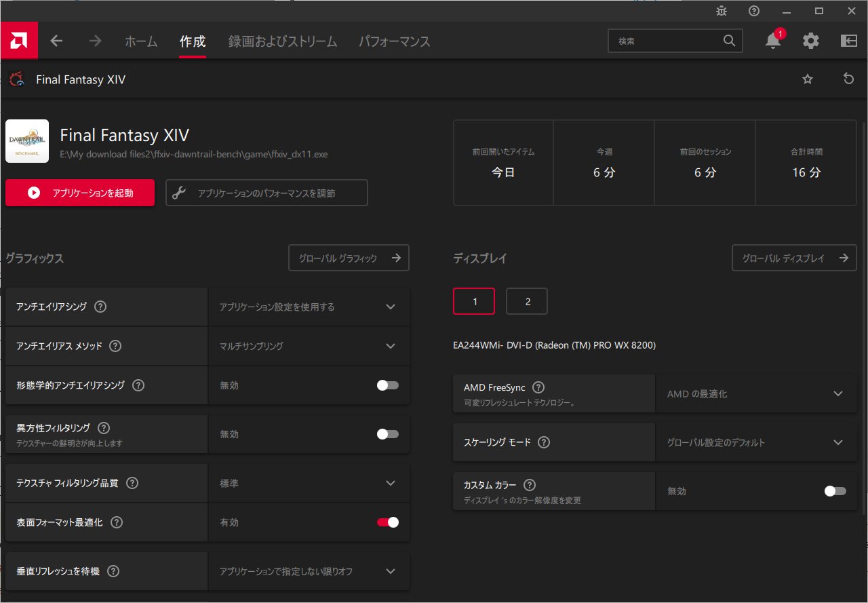Show help for アンチエイリアス メソッド
Viewport: 868px width, 603px height.
(x=115, y=346)
